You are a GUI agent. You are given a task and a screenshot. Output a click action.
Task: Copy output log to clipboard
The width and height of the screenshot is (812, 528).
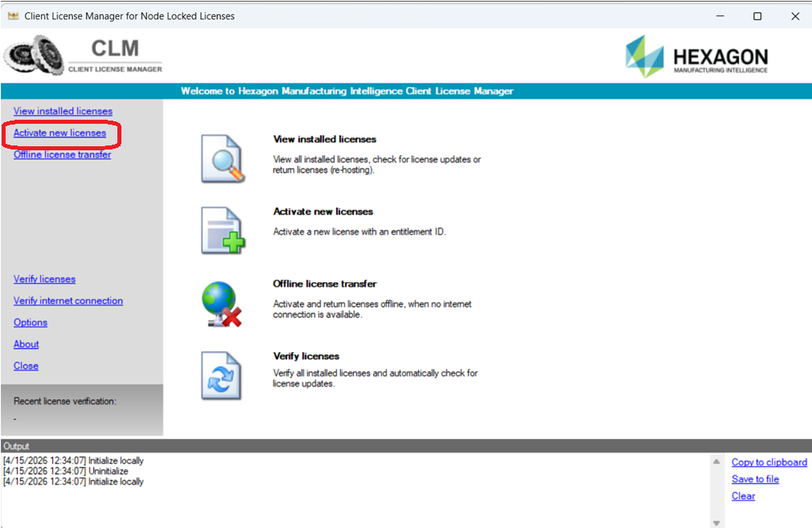coord(769,462)
